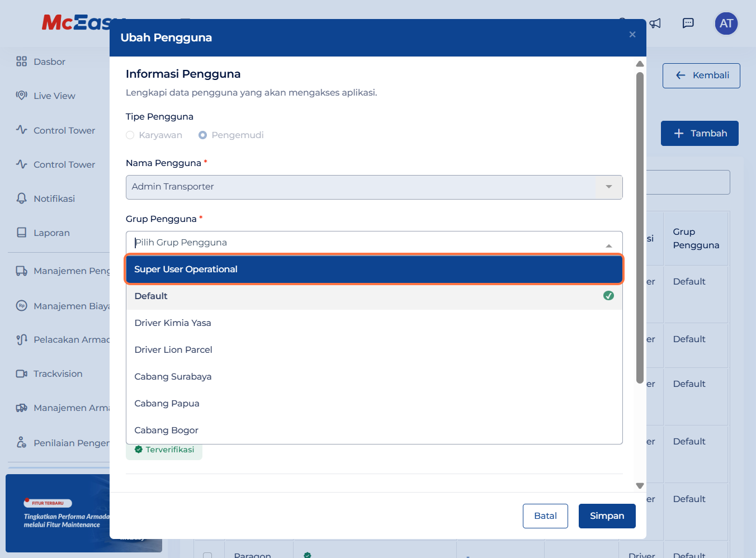This screenshot has height=558, width=756.
Task: Click the Pilih Grup Pengguna search field
Action: tap(363, 243)
